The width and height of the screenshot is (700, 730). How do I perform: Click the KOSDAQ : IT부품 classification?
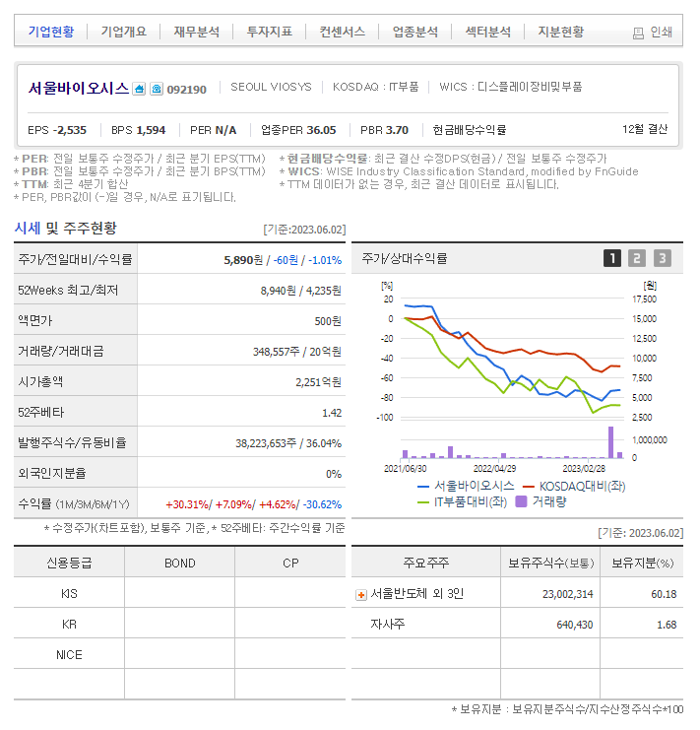(376, 87)
